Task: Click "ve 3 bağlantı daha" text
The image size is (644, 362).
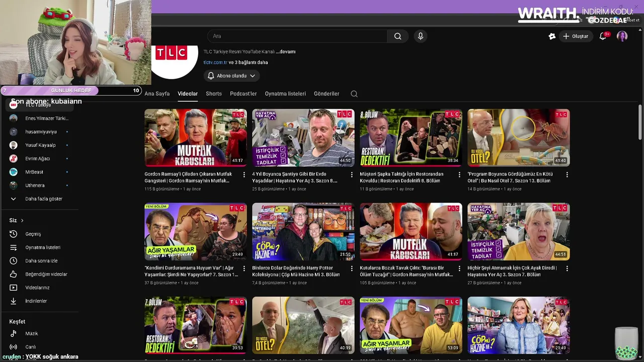Action: (x=248, y=62)
